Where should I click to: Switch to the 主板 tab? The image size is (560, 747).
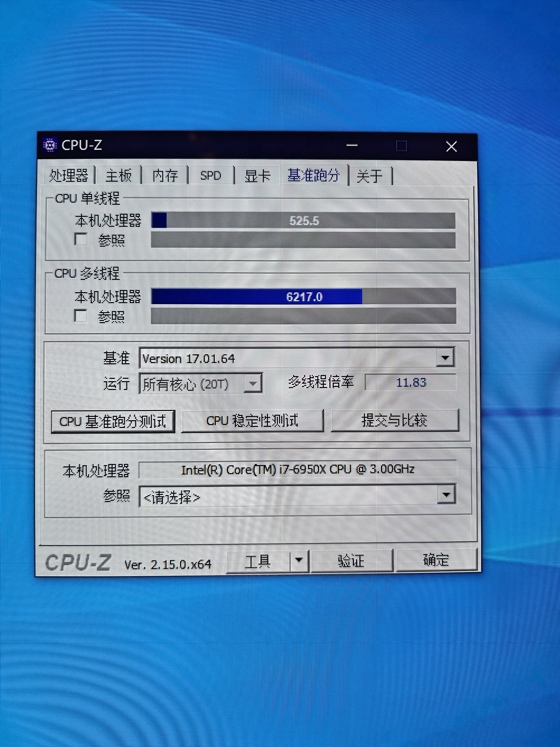pos(118,176)
